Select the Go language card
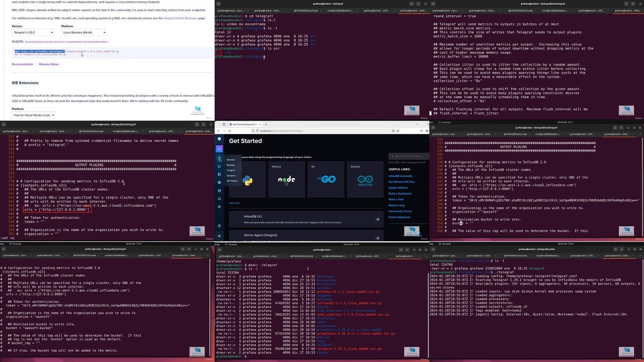Screen dimensions: 644x362 [x=326, y=179]
